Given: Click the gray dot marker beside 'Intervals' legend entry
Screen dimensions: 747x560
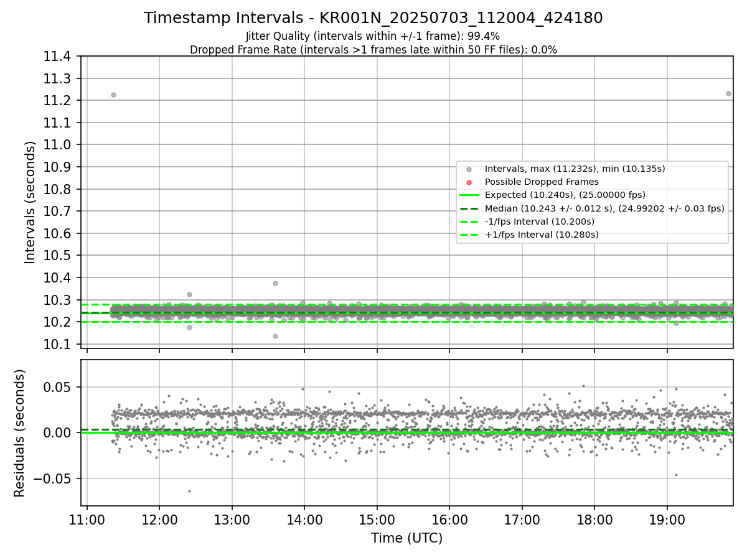Looking at the screenshot, I should (x=469, y=169).
